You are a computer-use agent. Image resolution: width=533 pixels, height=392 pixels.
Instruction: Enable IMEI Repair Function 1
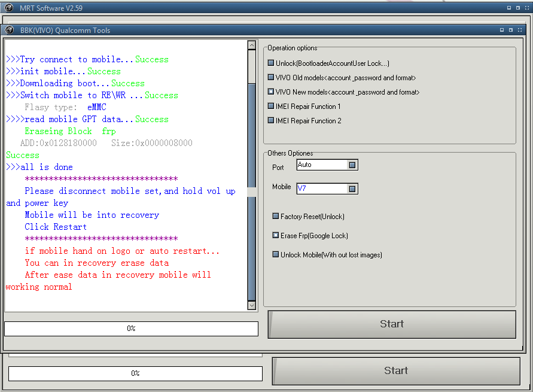point(270,106)
